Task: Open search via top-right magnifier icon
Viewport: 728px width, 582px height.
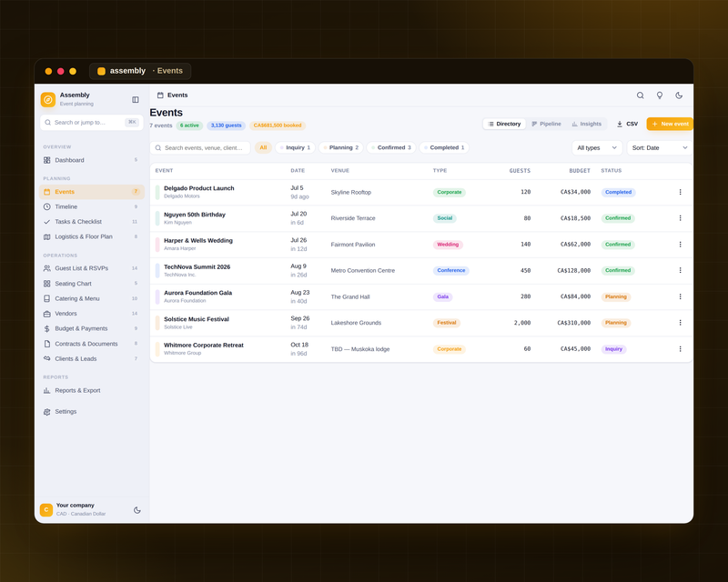Action: tap(641, 95)
